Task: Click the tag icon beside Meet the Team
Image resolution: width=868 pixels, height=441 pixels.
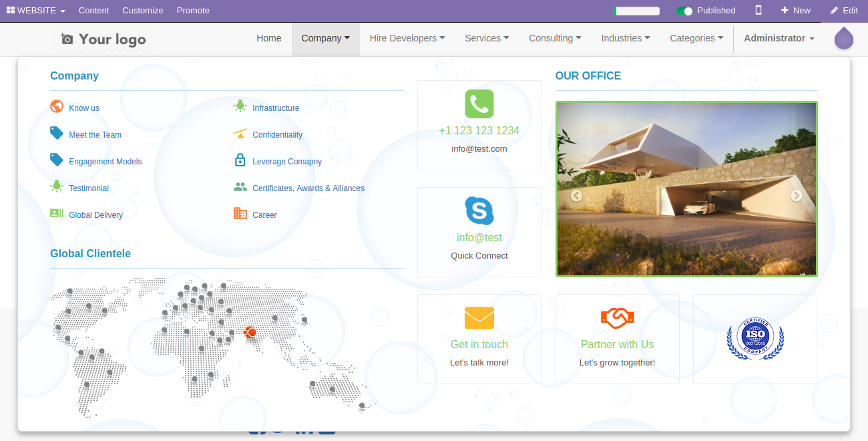Action: [57, 133]
